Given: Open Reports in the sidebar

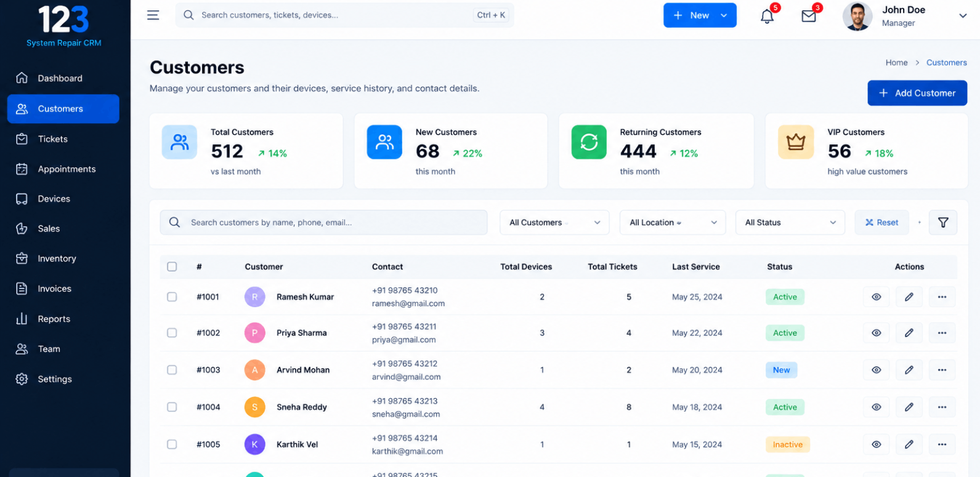Looking at the screenshot, I should point(63,319).
